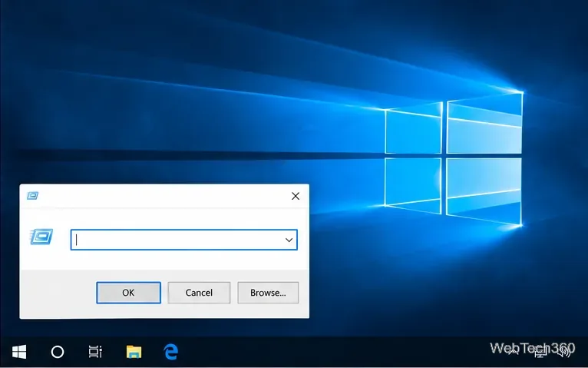Open the Windows Start menu

(x=19, y=352)
